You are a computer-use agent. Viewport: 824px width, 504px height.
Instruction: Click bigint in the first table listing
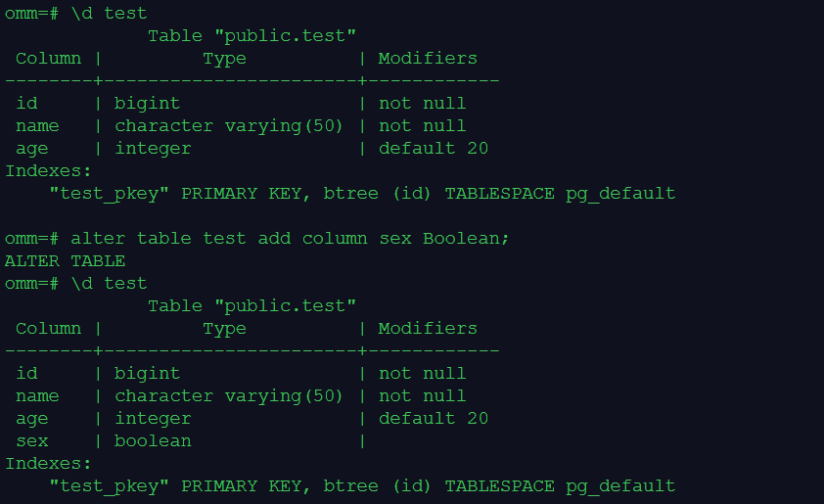(147, 103)
